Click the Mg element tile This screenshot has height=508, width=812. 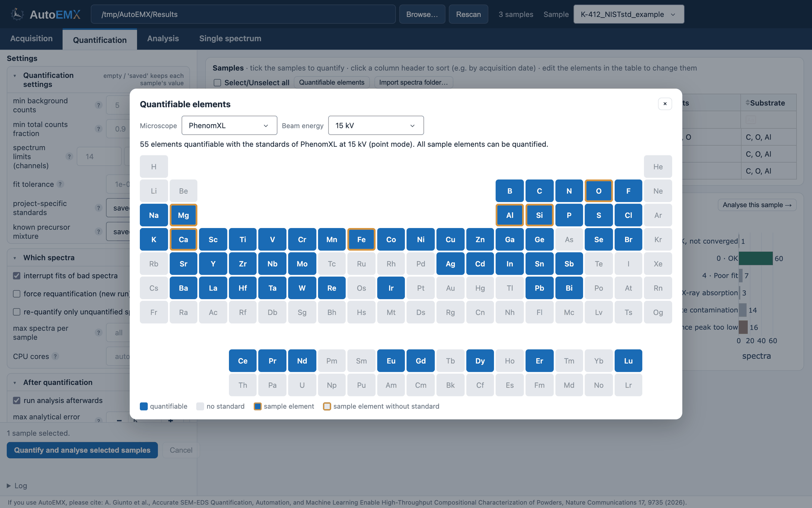183,215
